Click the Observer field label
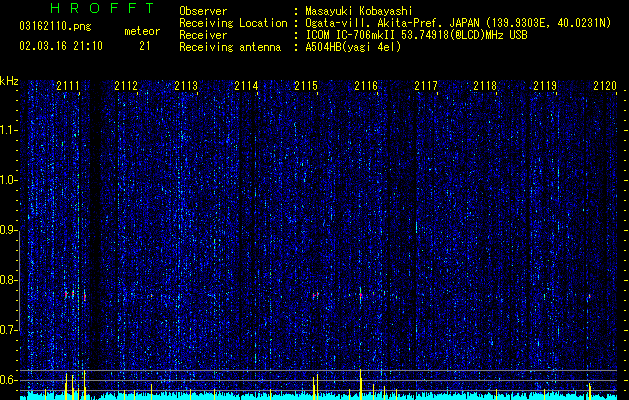 pos(203,12)
